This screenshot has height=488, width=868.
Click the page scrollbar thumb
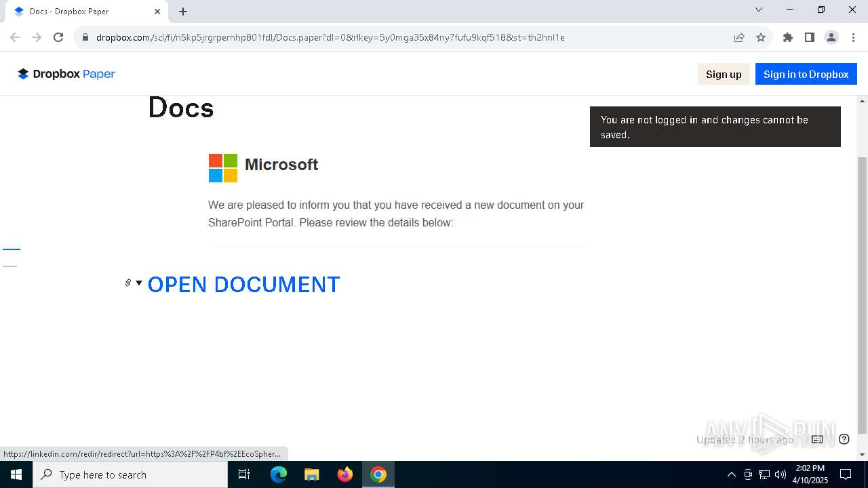pos(862,295)
